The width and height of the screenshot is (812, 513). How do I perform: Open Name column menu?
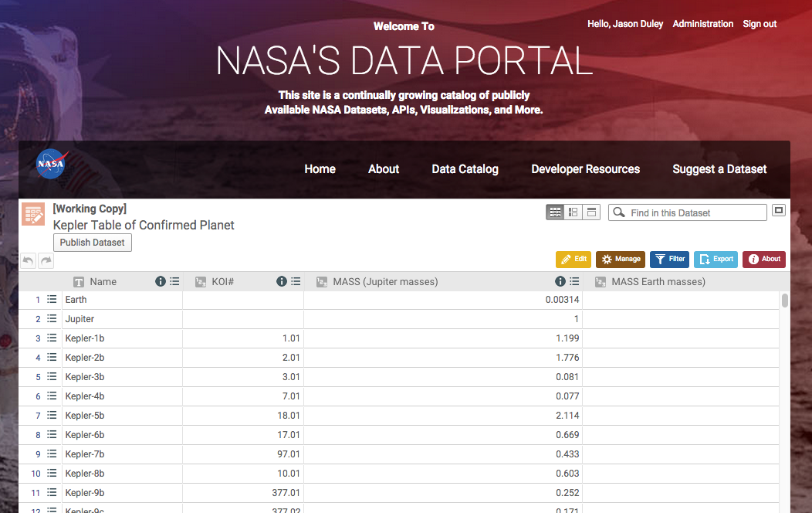coord(174,281)
